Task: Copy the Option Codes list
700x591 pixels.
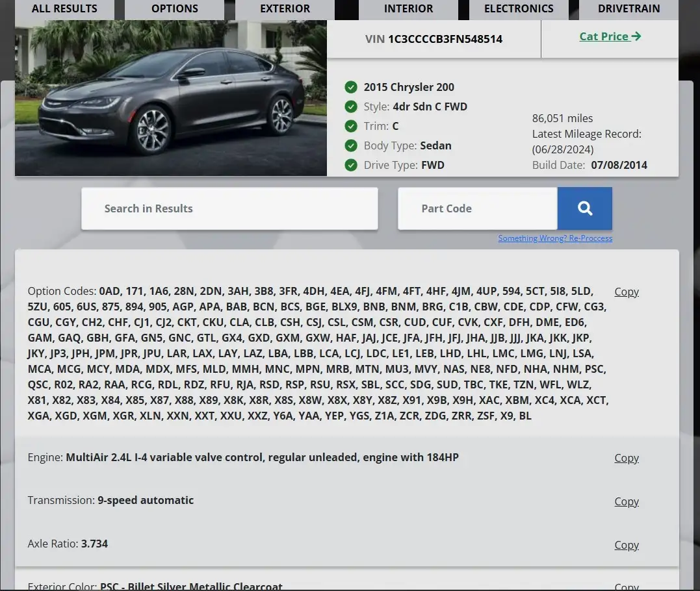Action: pyautogui.click(x=627, y=292)
